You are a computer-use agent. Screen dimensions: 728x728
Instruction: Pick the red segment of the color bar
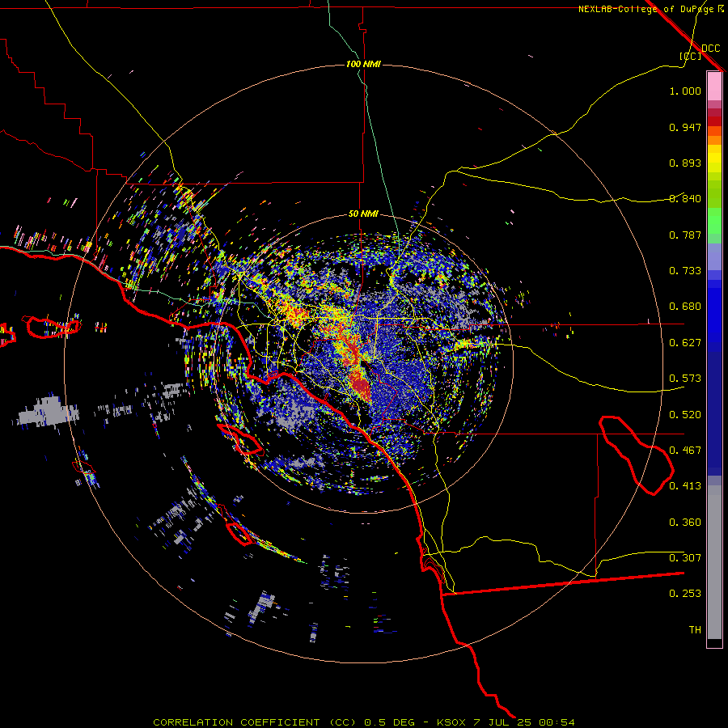coord(714,121)
